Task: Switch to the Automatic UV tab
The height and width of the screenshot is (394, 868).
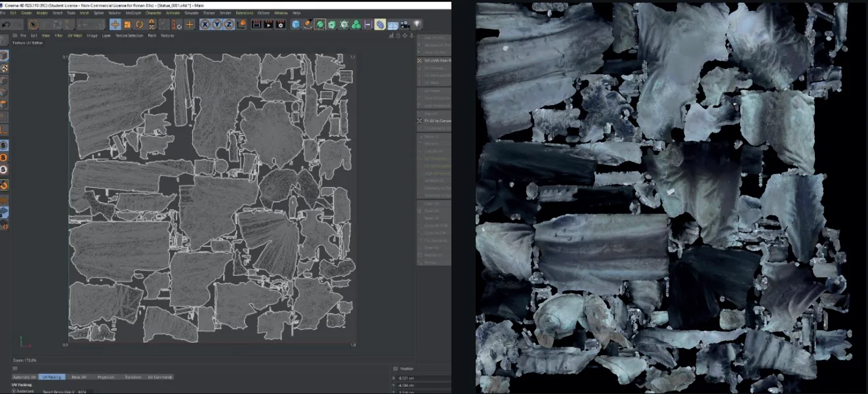Action: (25, 377)
